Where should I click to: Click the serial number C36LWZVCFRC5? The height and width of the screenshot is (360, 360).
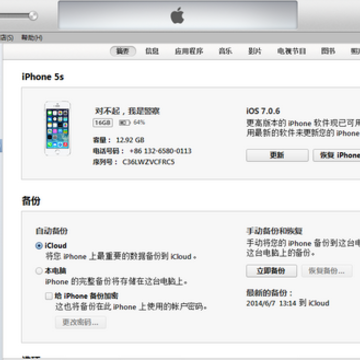(x=148, y=162)
